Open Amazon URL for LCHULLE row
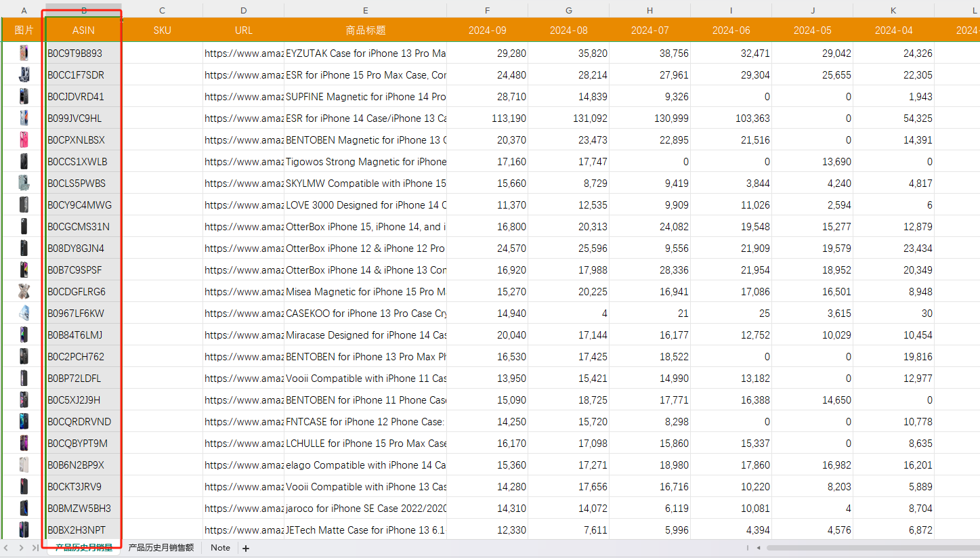Screen dimensions: 980x558 (243, 443)
